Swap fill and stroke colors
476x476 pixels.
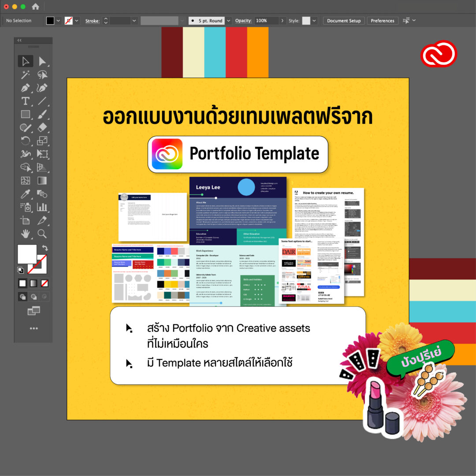45,248
